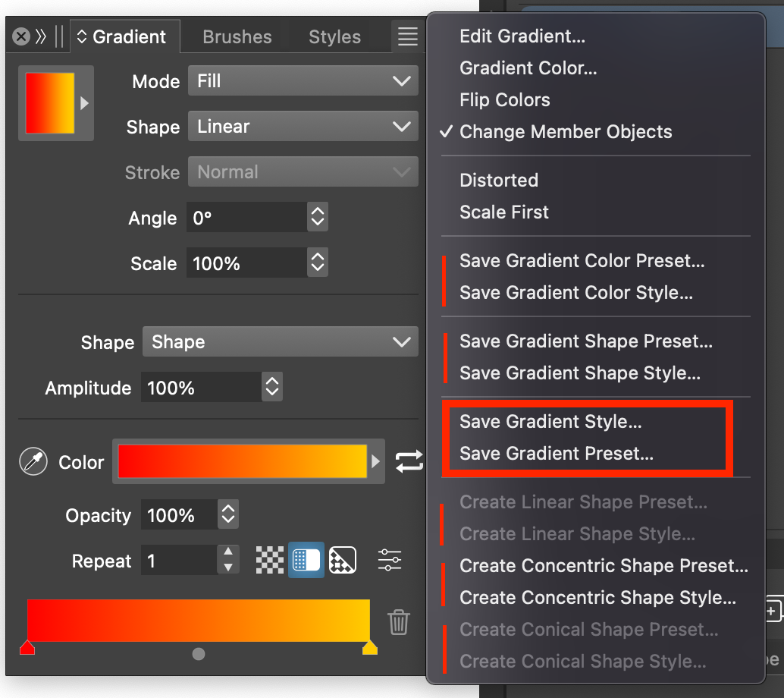784x698 pixels.
Task: Click the swap gradient colors arrows icon
Action: point(409,461)
